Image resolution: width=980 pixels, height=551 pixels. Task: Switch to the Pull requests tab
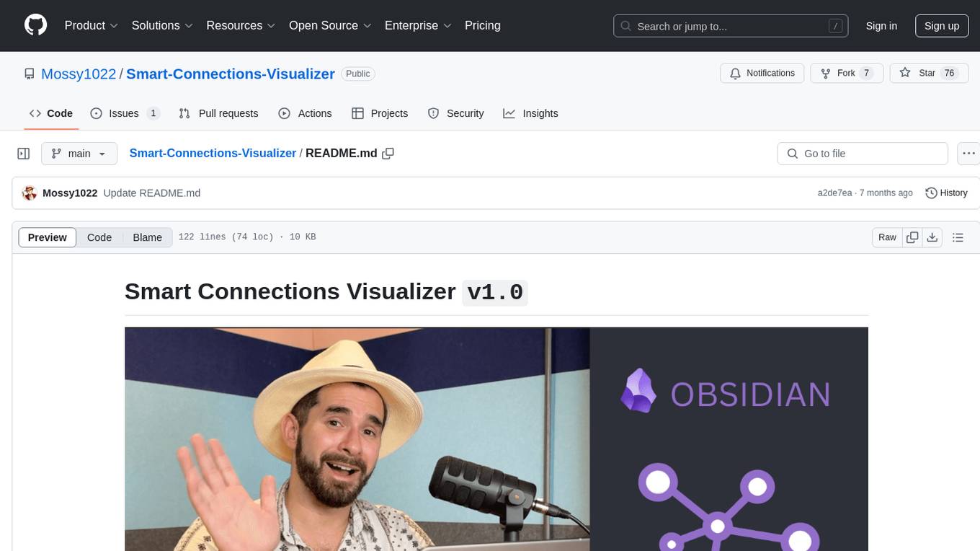pos(218,113)
